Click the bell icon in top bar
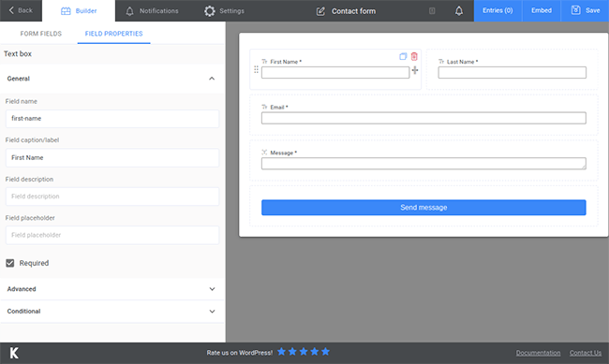Viewport: 609px width, 364px height. 459,11
